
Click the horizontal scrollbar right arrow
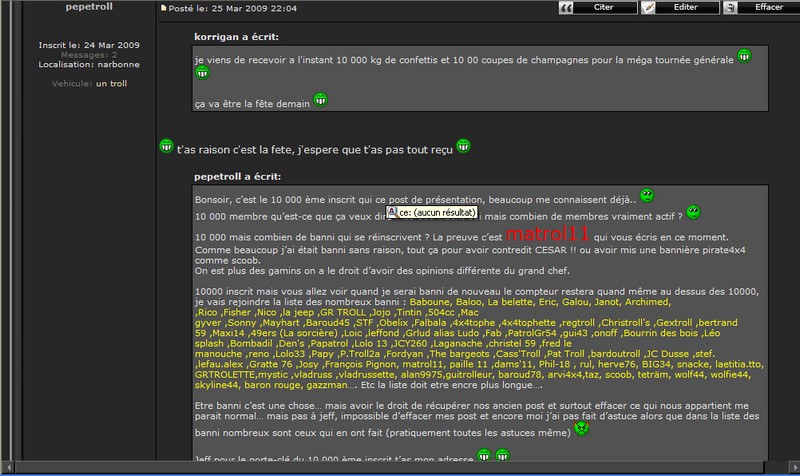794,467
